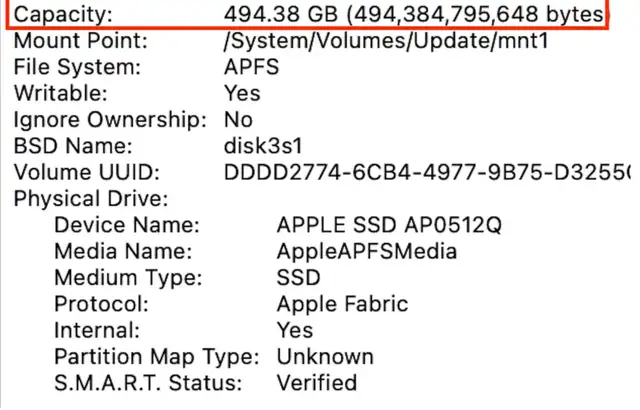The height and width of the screenshot is (410, 640).
Task: Click the Partition Map Type Unknown value
Action: pyautogui.click(x=325, y=357)
